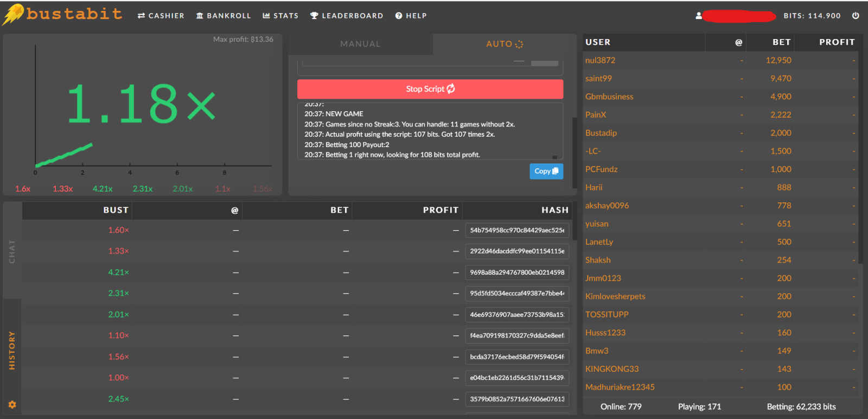
Task: Click the 2.31x recent result under graph
Action: coord(143,189)
